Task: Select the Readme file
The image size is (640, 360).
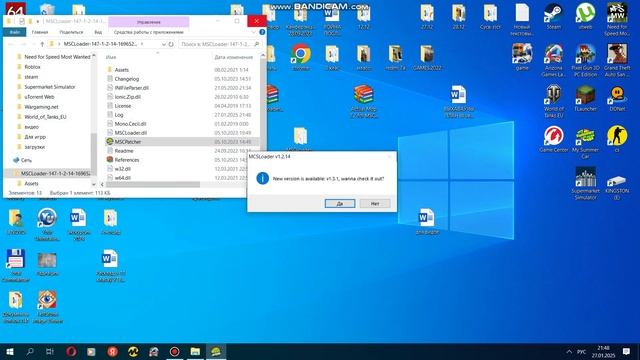Action: tap(124, 151)
